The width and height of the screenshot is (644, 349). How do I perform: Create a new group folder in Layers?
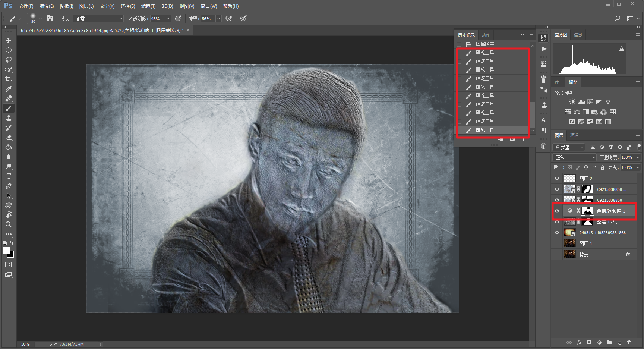[609, 343]
